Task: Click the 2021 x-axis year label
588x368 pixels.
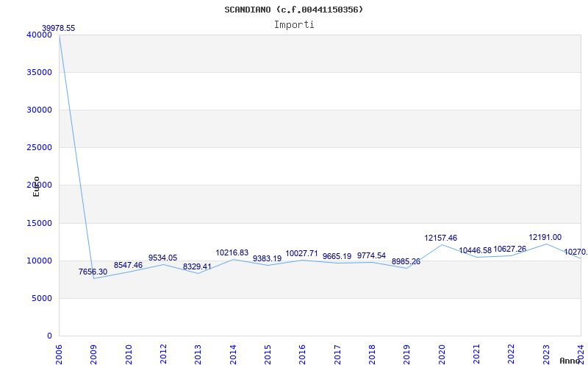Action: point(476,354)
